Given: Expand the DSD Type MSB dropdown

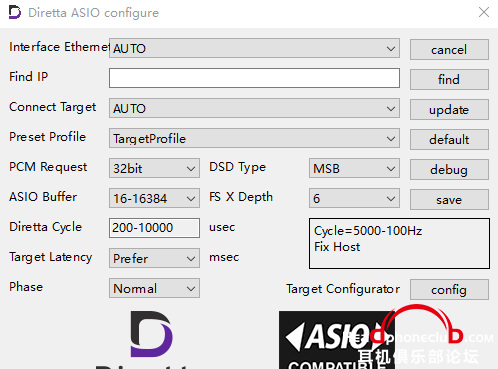Looking at the screenshot, I should (354, 168).
